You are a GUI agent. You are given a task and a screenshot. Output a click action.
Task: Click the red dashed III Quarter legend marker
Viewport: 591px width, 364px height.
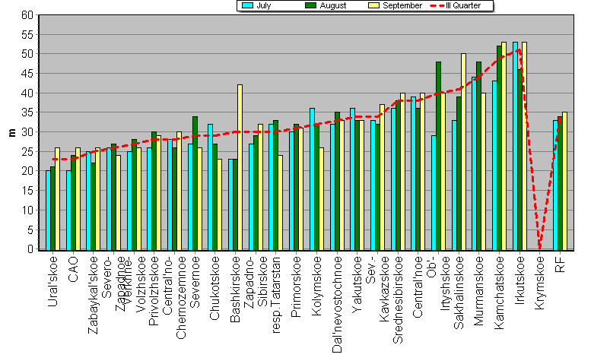pos(437,5)
